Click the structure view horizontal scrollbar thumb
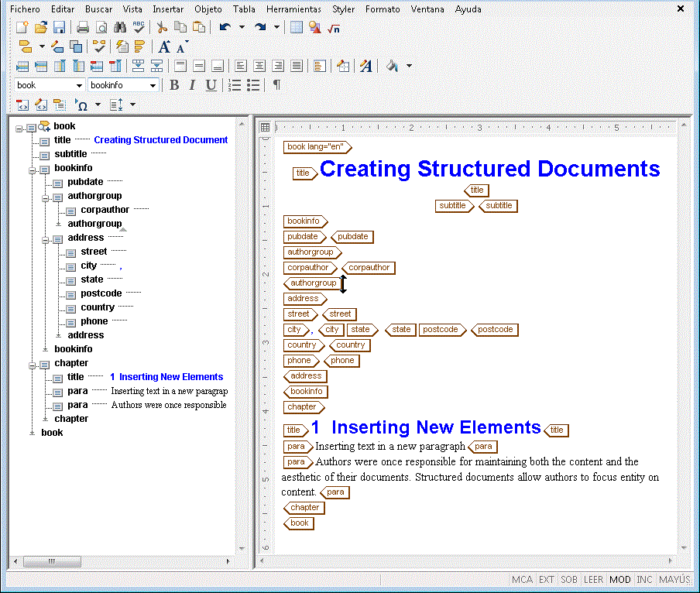Viewport: 700px width, 593px height. click(x=52, y=561)
